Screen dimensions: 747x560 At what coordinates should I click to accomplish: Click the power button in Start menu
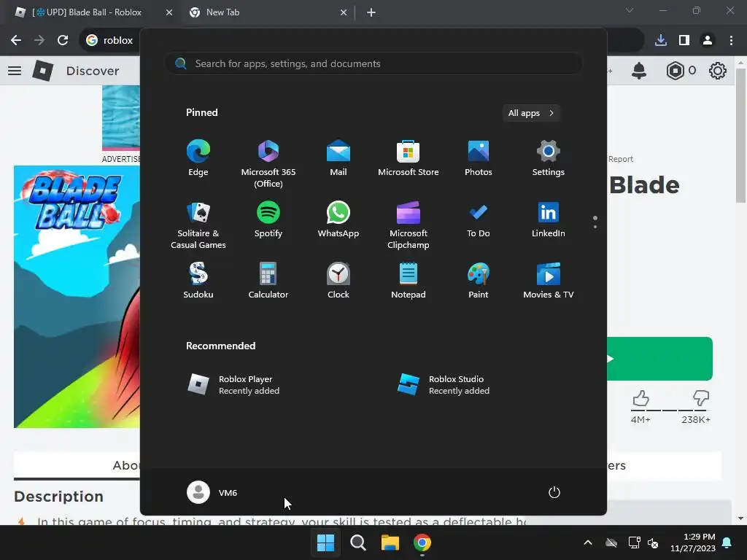pos(554,492)
